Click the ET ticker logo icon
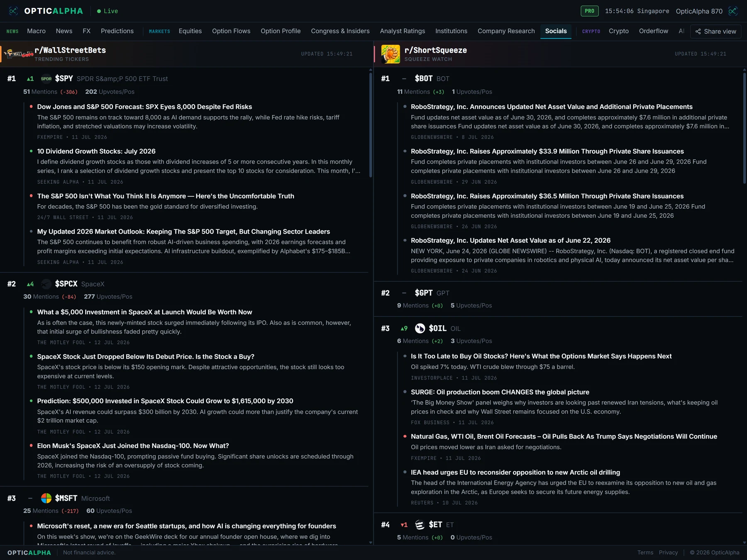This screenshot has height=560, width=747. coord(420,525)
